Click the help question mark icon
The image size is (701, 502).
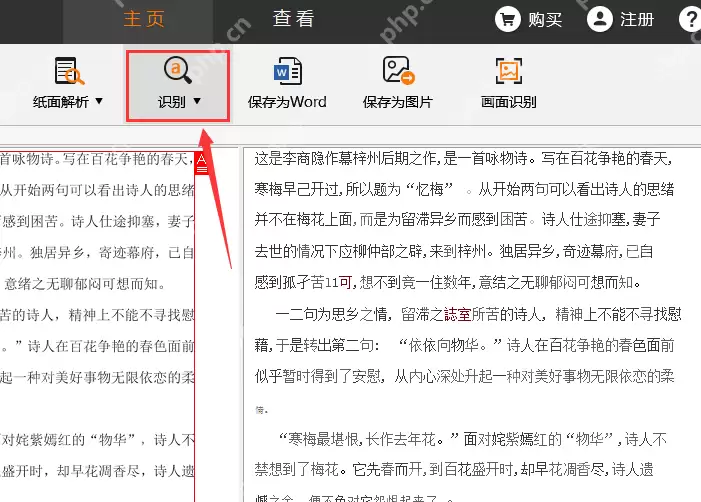click(690, 19)
